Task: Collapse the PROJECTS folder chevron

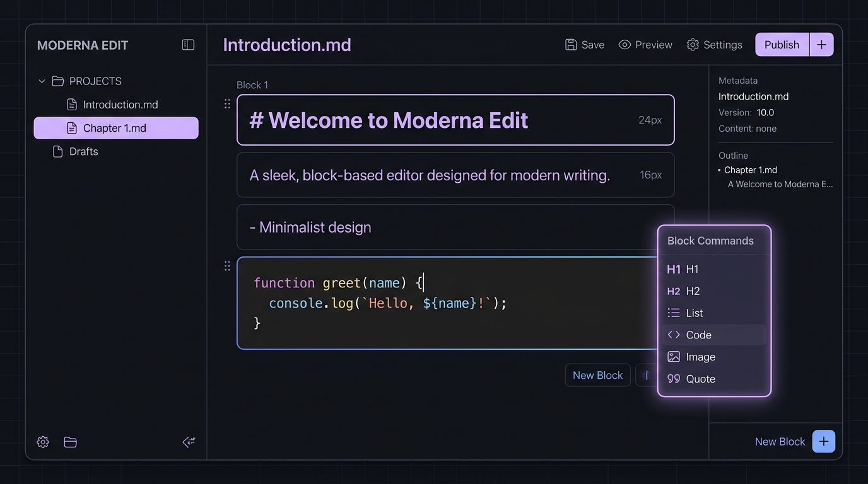Action: (x=42, y=81)
